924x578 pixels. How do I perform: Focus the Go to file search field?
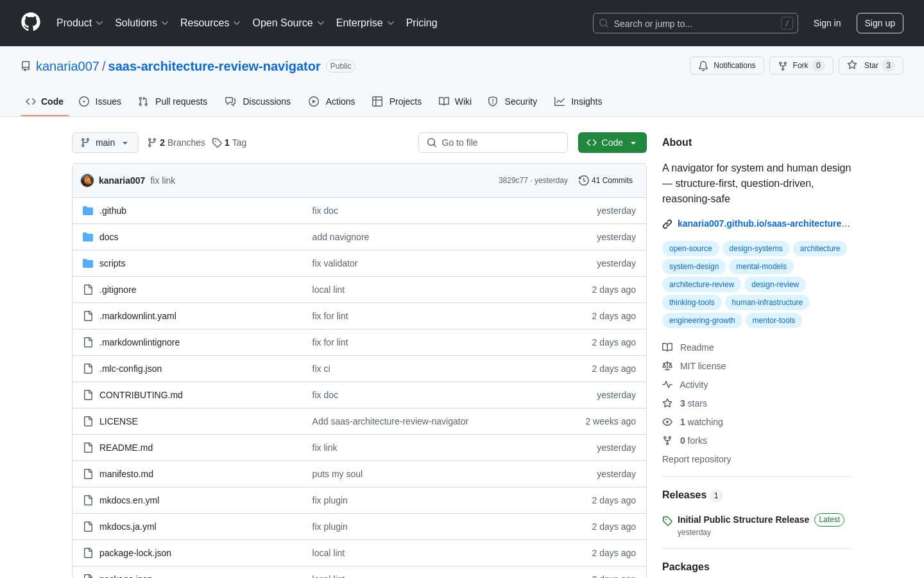click(493, 143)
